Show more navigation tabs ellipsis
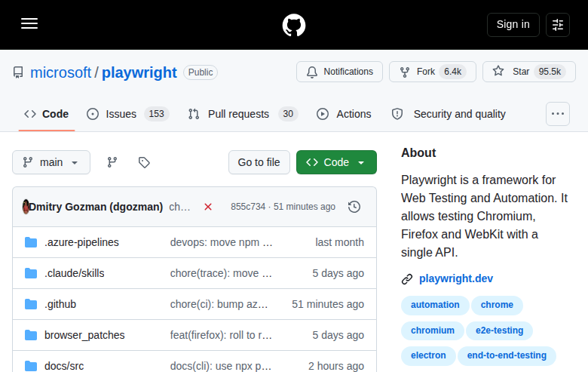This screenshot has height=372, width=588. click(x=558, y=114)
